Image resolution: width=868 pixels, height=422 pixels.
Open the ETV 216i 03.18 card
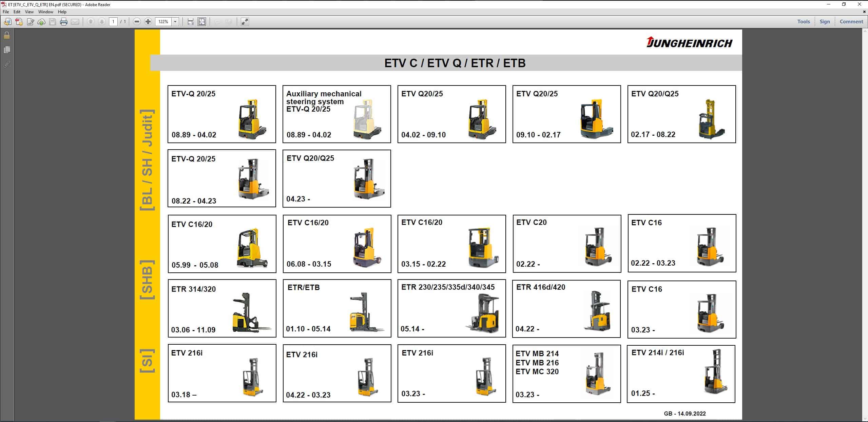coord(222,373)
